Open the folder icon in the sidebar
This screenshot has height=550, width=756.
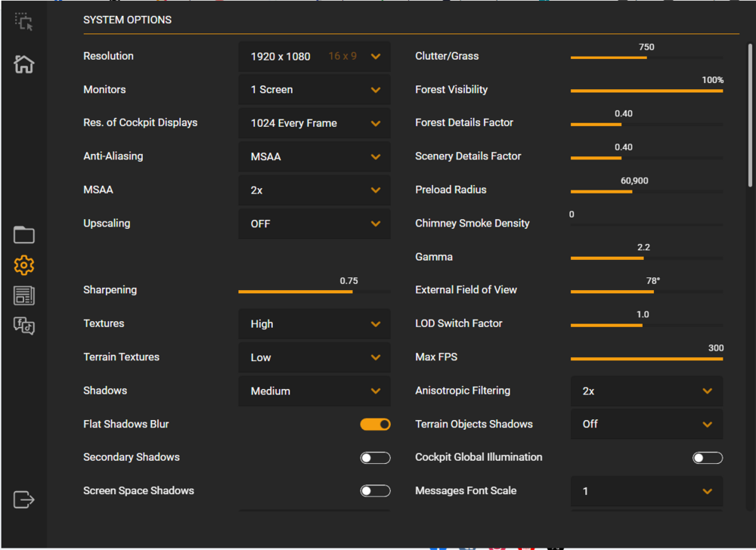pyautogui.click(x=24, y=235)
